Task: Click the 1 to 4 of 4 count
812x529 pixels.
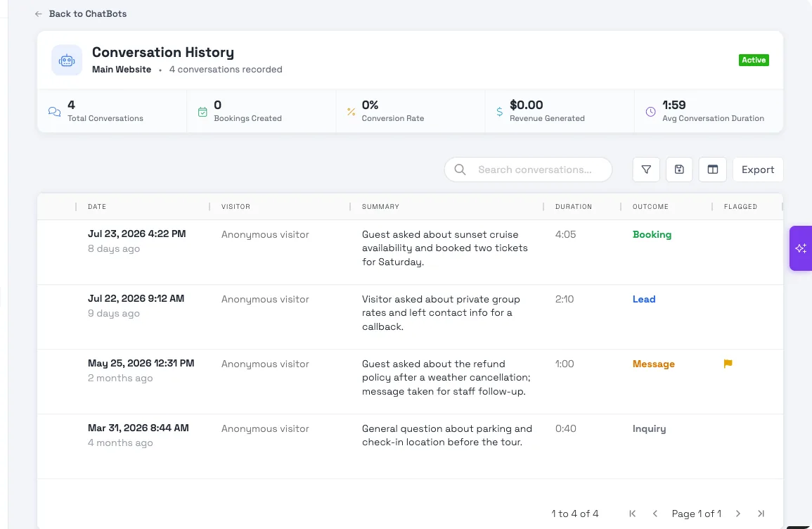Action: coord(575,514)
